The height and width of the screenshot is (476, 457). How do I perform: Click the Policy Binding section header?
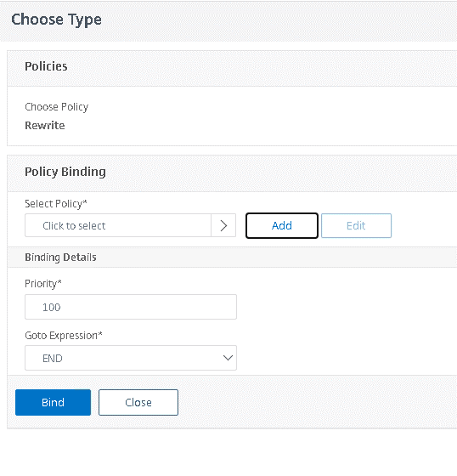65,172
